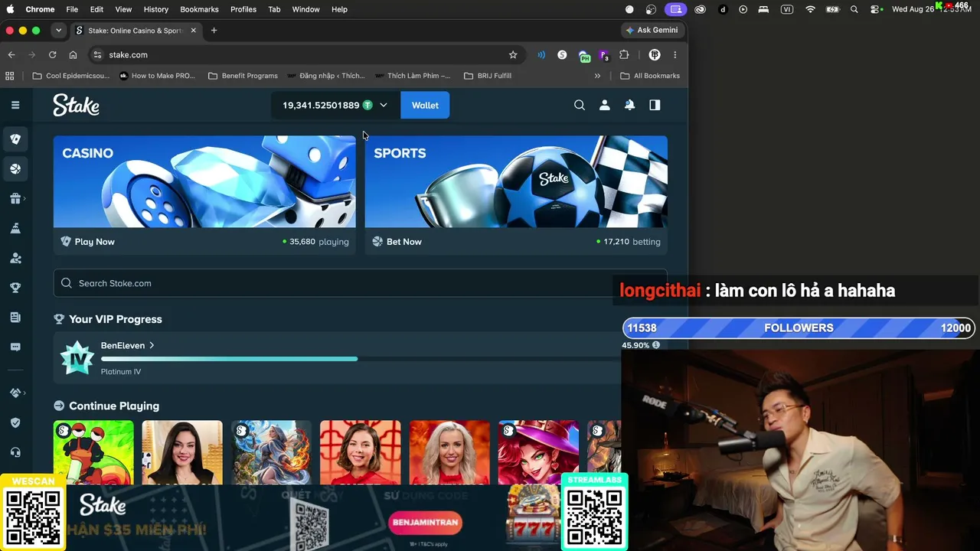Image resolution: width=980 pixels, height=551 pixels.
Task: Close the Stake browser tab
Action: (194, 31)
